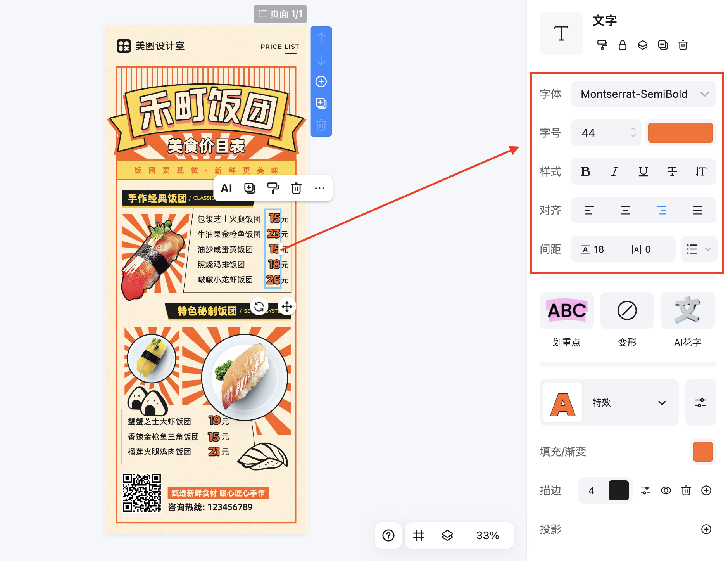Image resolution: width=728 pixels, height=561 pixels.
Task: Apply 划重点 highlight to text
Action: point(566,310)
